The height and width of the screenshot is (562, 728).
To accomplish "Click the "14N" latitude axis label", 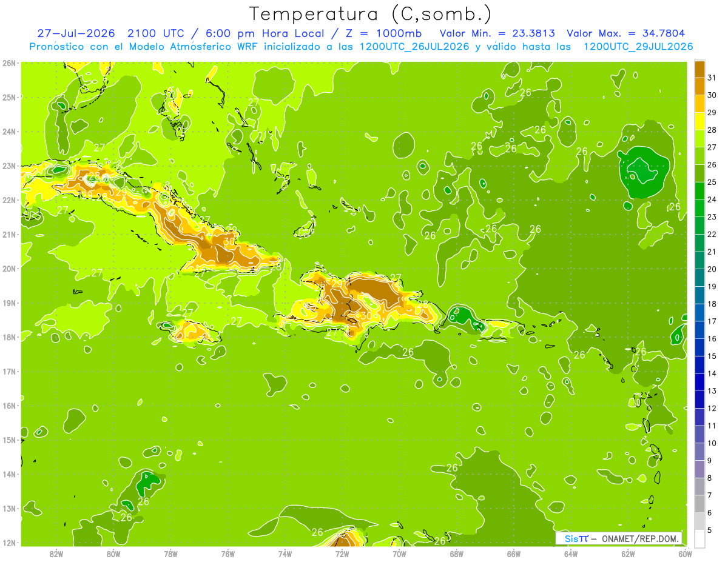I will click(9, 474).
